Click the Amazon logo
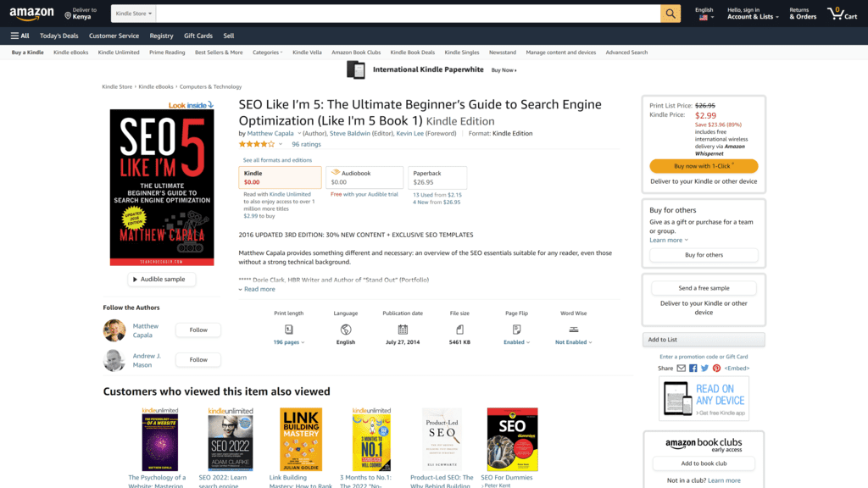Image resolution: width=868 pixels, height=488 pixels. 31,14
